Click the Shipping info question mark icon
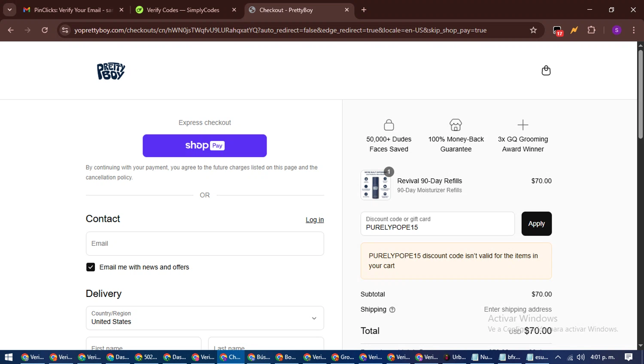This screenshot has width=644, height=364. 392,309
